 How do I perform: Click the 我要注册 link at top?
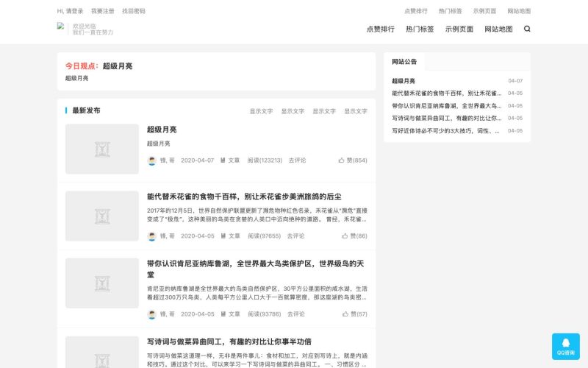[102, 11]
